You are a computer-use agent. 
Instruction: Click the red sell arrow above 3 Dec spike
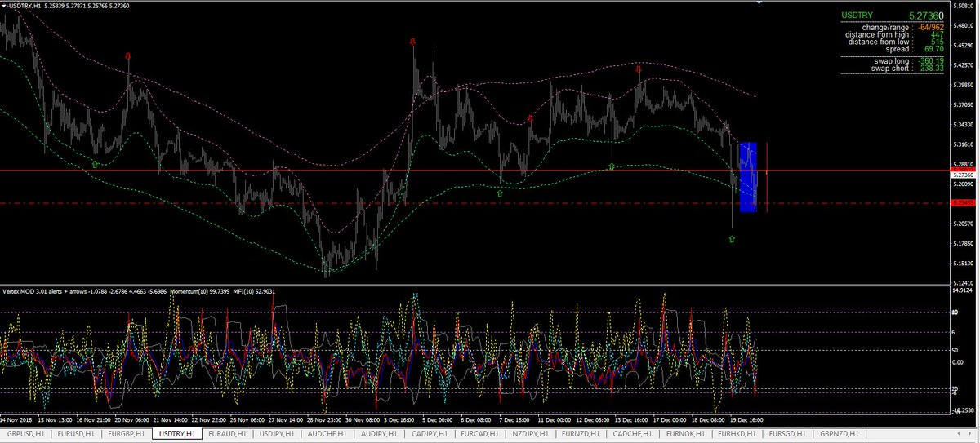pos(412,40)
